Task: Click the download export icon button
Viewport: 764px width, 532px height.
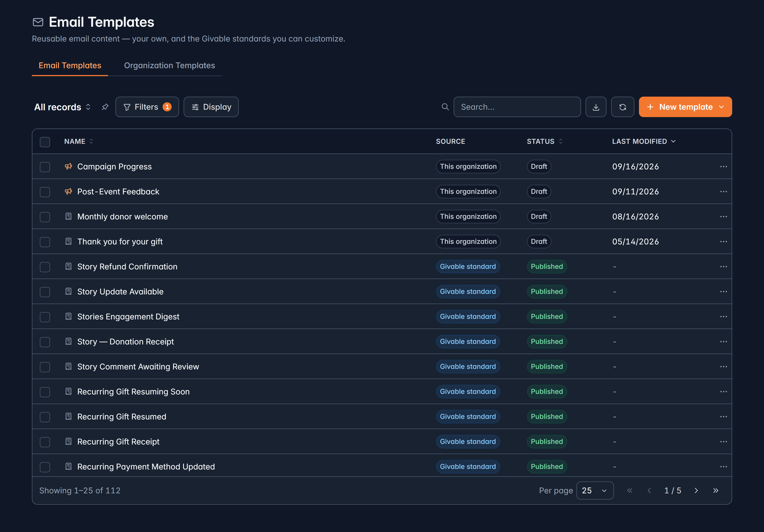Action: tap(596, 107)
